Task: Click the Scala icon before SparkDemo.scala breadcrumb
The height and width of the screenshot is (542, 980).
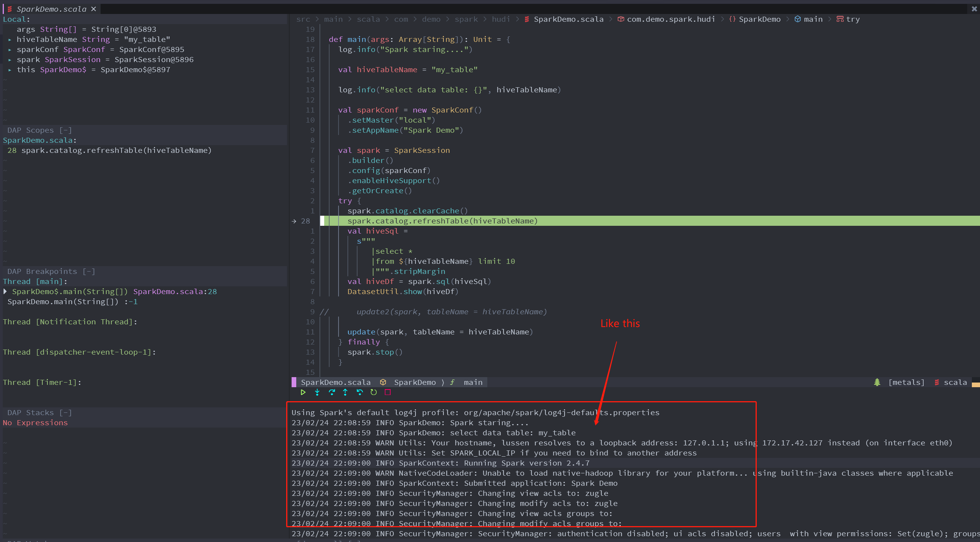Action: tap(527, 19)
